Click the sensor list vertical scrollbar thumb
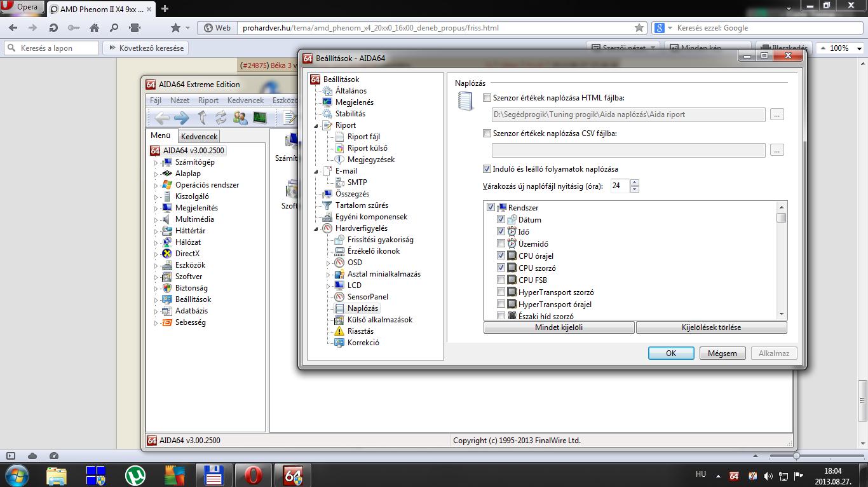The image size is (868, 487). (x=782, y=217)
